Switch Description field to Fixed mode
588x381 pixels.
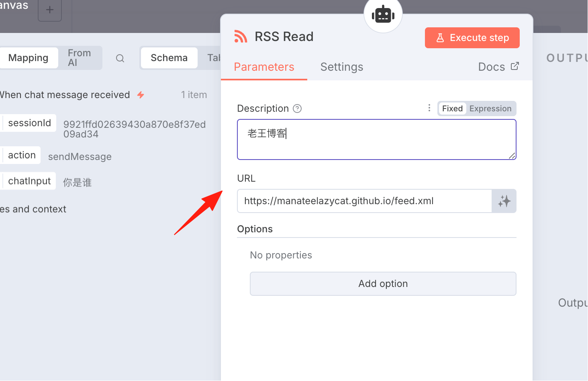click(452, 109)
